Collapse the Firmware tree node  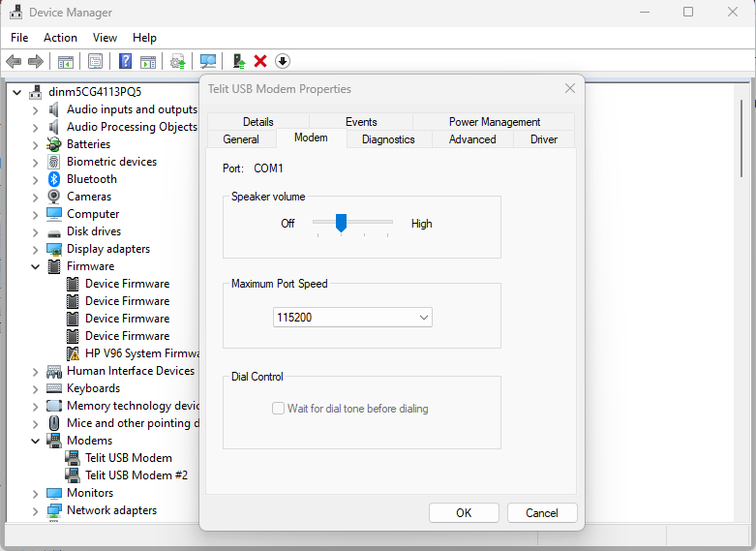(x=36, y=266)
